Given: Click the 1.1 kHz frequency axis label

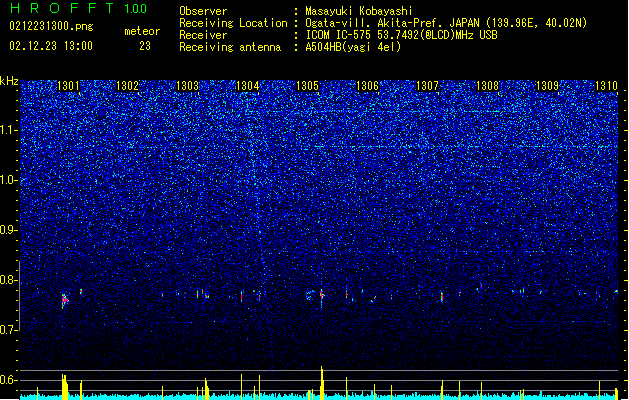Looking at the screenshot, I should [x=9, y=130].
